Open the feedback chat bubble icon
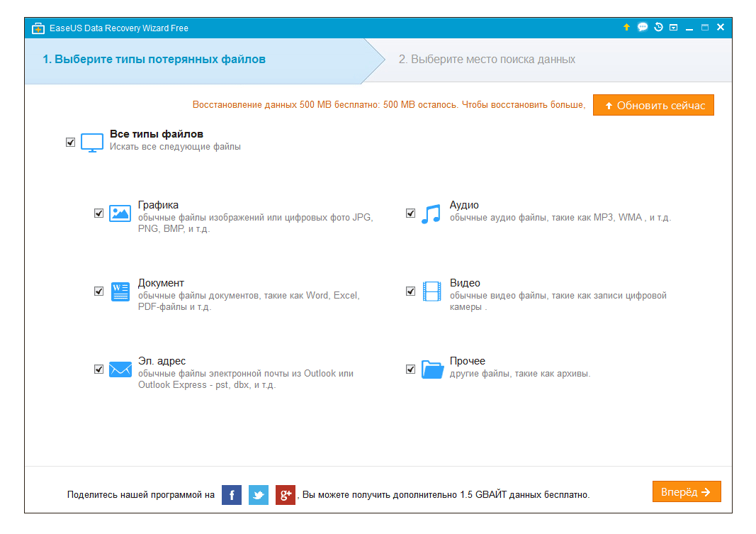 [x=643, y=28]
